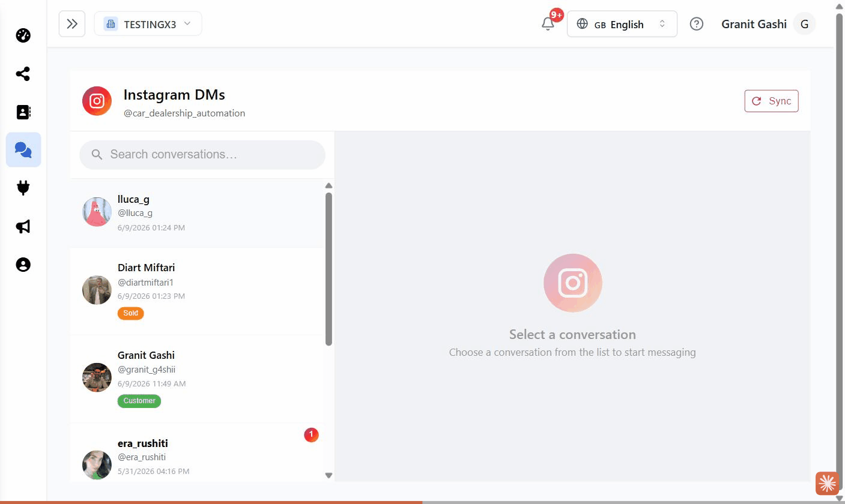Click the 5/31/2026 04:16 PM timestamp
The height and width of the screenshot is (504, 845).
(154, 472)
